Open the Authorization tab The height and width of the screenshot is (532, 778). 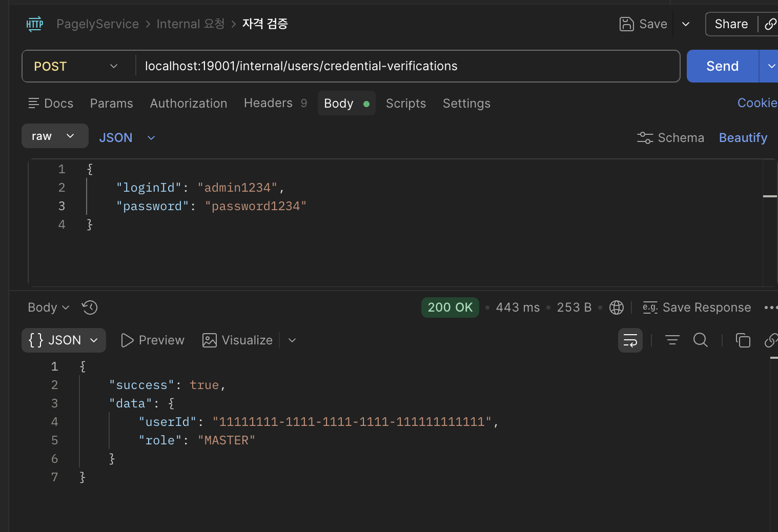coord(189,104)
